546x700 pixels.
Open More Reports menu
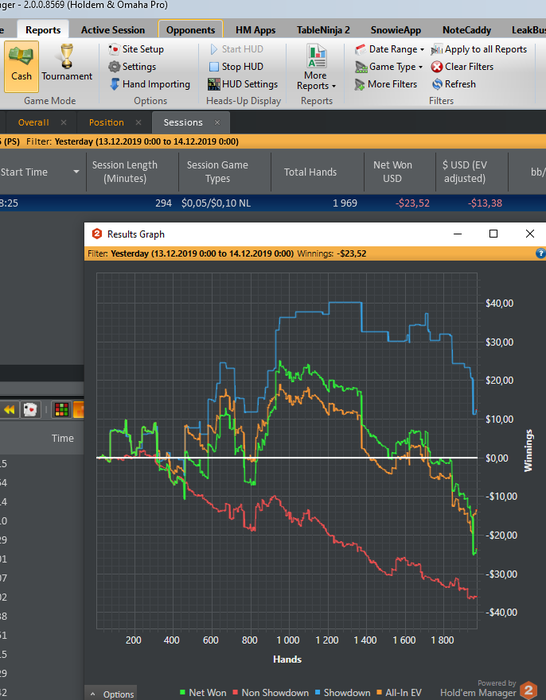point(316,67)
